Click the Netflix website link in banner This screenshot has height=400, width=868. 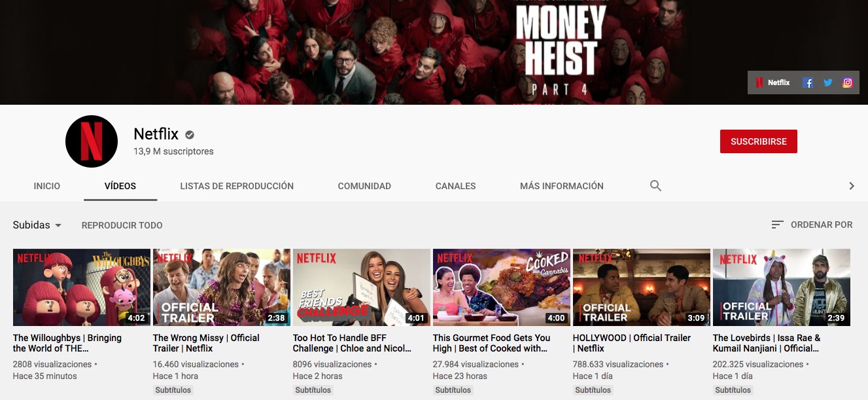pos(773,82)
